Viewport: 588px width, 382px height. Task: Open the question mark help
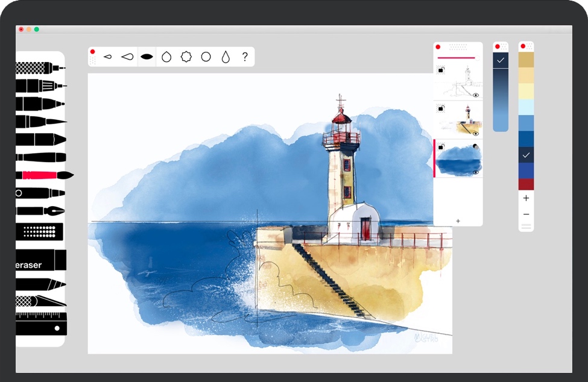point(245,57)
